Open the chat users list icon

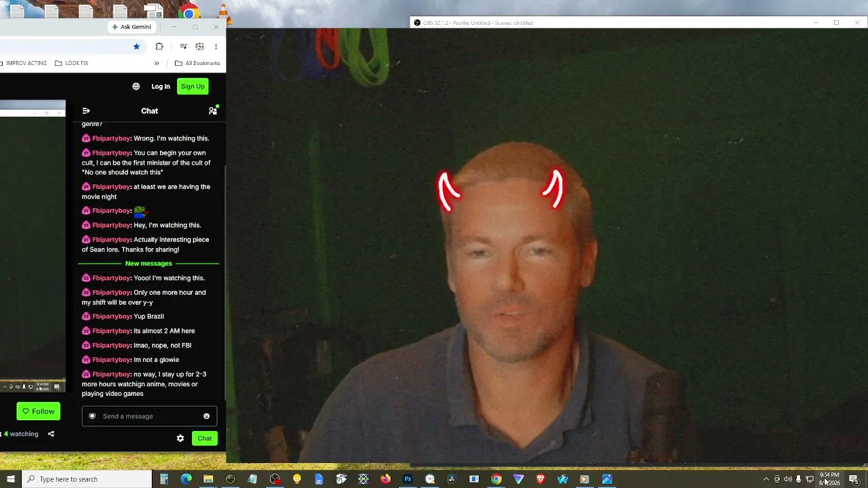(x=213, y=110)
